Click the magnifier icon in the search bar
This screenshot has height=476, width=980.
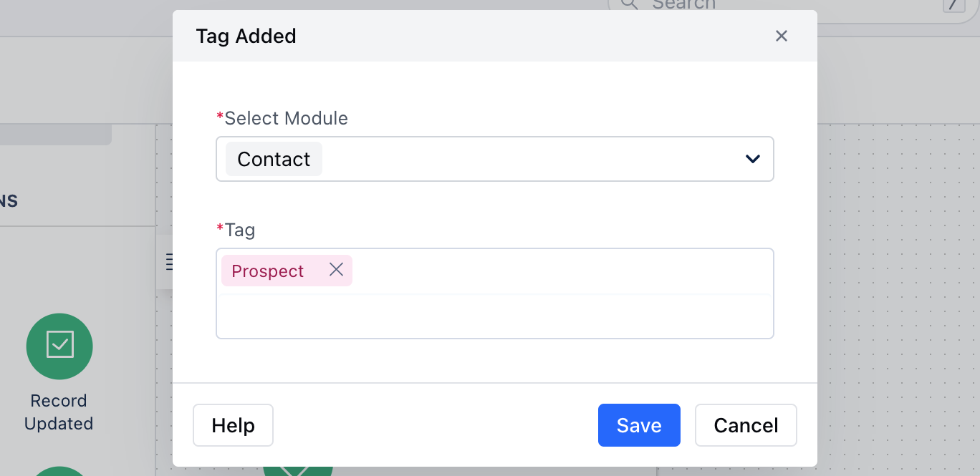628,4
